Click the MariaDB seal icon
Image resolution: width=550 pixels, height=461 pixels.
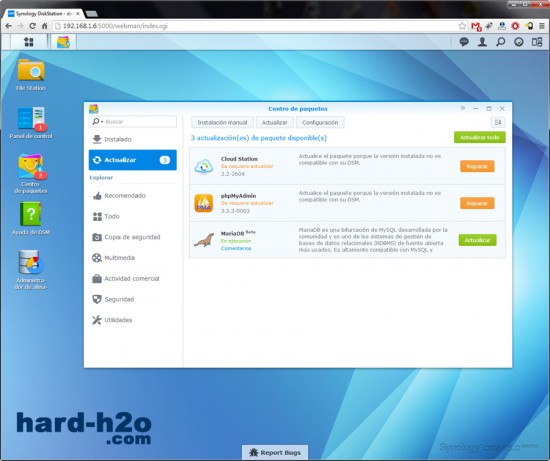(204, 240)
